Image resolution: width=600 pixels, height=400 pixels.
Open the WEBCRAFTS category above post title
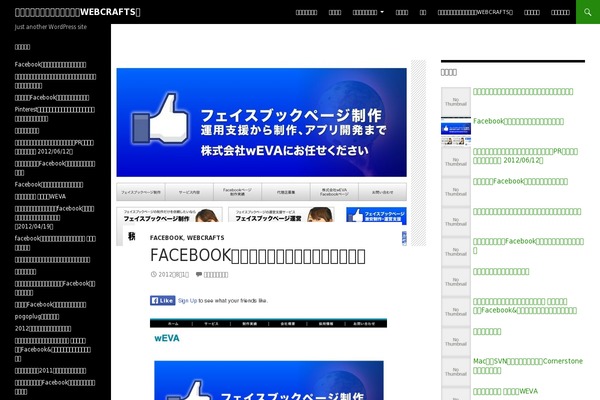(205, 238)
